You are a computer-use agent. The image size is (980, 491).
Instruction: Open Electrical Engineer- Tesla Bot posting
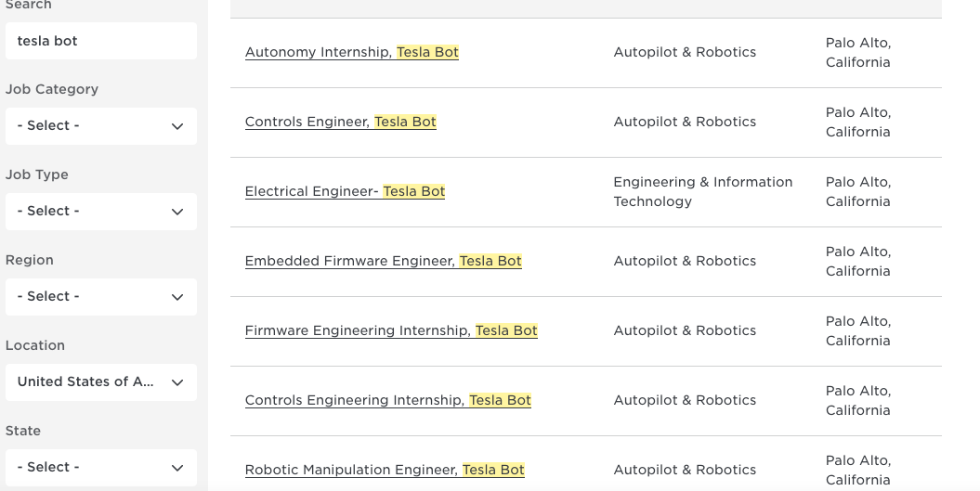pyautogui.click(x=345, y=192)
